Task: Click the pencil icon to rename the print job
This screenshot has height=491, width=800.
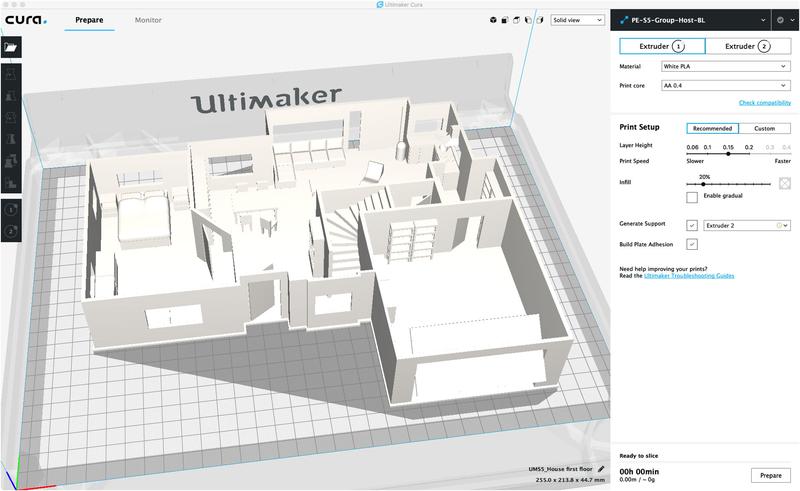Action: tap(601, 468)
